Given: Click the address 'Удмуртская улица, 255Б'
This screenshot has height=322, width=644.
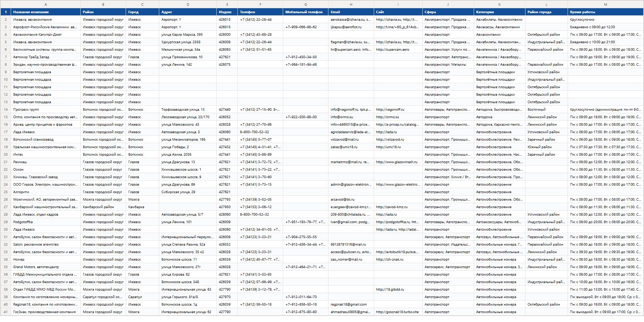Looking at the screenshot, I should pyautogui.click(x=188, y=42).
